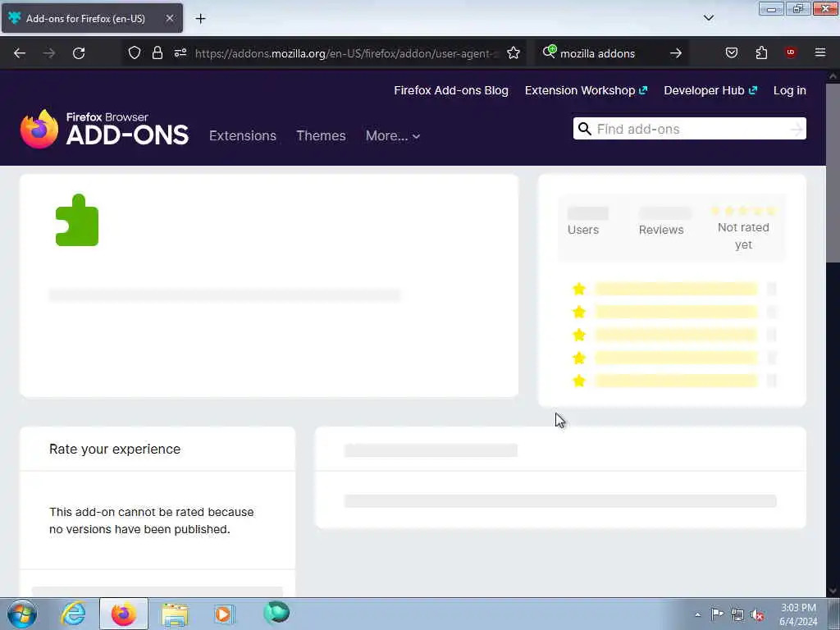This screenshot has height=630, width=840.
Task: Click the Log in link
Action: click(790, 90)
